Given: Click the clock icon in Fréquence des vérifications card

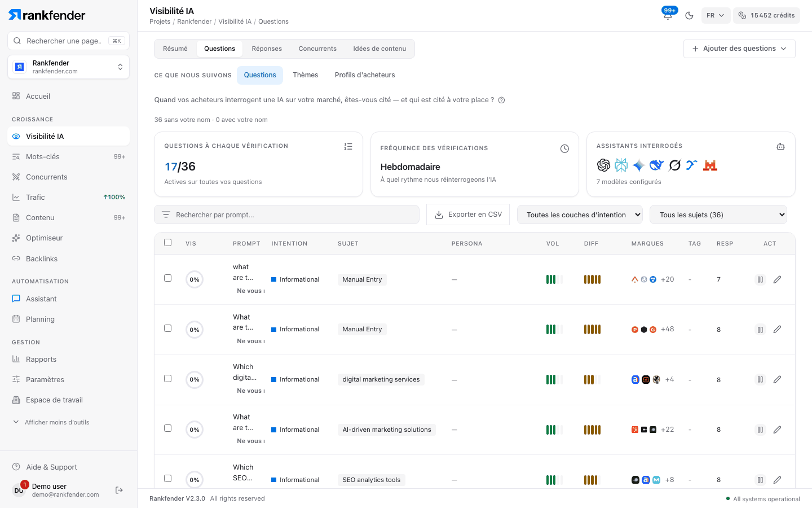Looking at the screenshot, I should coord(564,148).
